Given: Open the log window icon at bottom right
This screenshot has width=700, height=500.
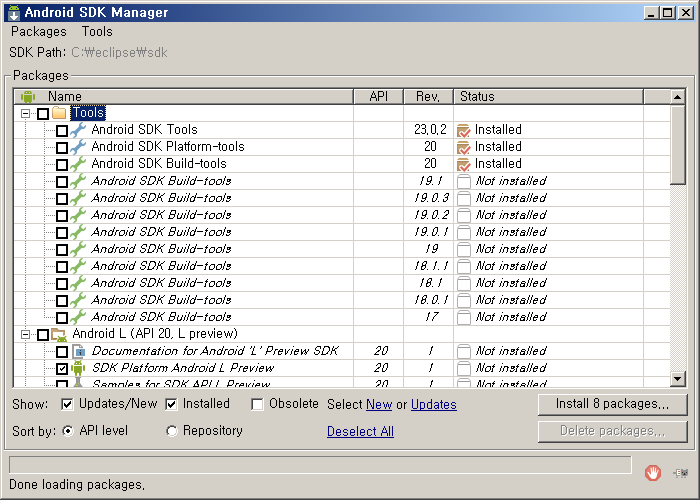Looking at the screenshot, I should [x=681, y=473].
